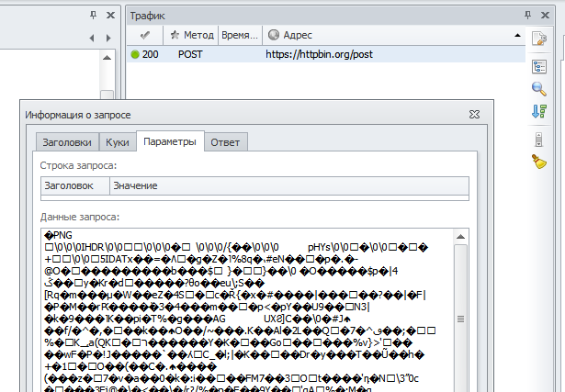The width and height of the screenshot is (565, 392).
Task: Select the Параметры tab
Action: click(x=170, y=141)
